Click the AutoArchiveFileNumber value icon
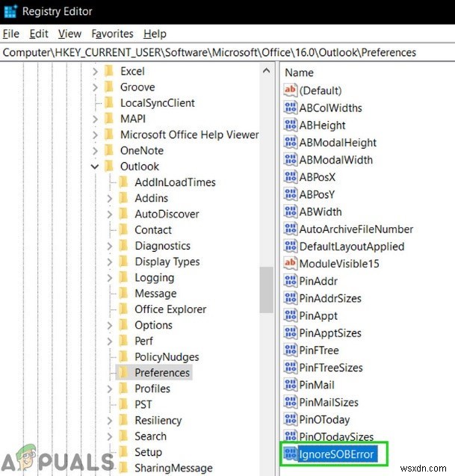 pyautogui.click(x=291, y=229)
